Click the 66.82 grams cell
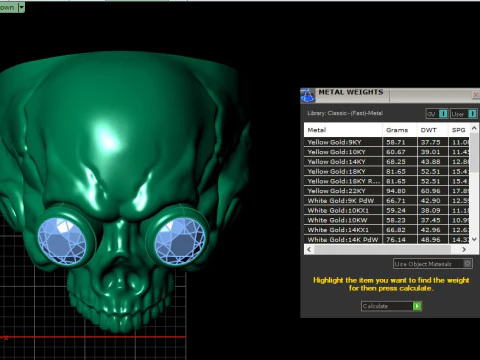The width and height of the screenshot is (480, 360). (x=400, y=230)
